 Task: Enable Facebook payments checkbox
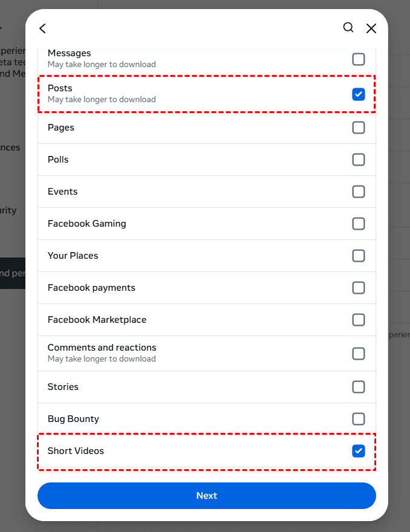[x=359, y=288]
